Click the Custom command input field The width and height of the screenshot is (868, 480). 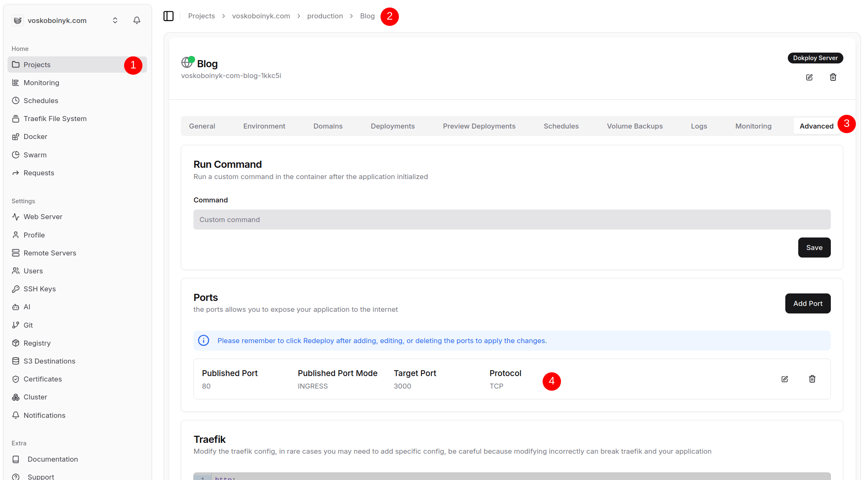click(511, 219)
